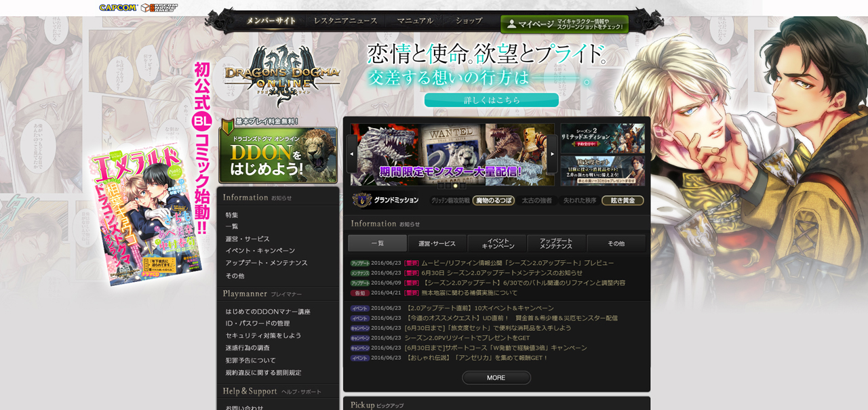The width and height of the screenshot is (868, 410).
Task: Switch to the 運営・サービス news tab
Action: (x=437, y=243)
